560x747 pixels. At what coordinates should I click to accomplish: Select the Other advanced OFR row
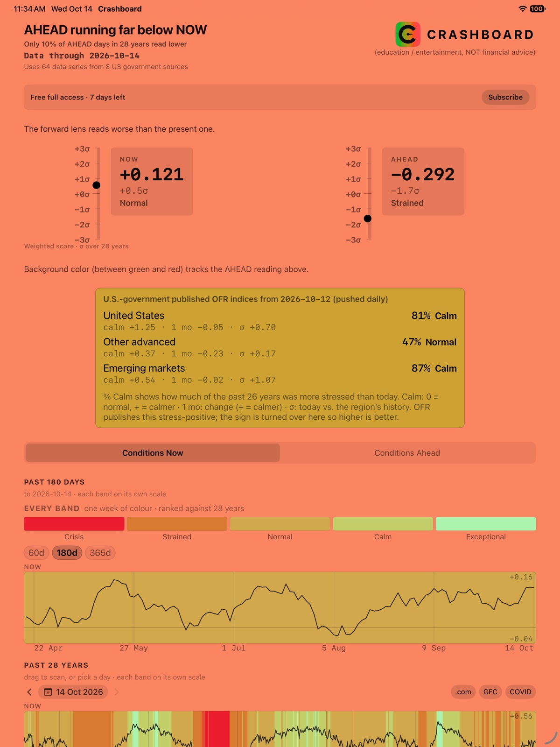pos(280,347)
